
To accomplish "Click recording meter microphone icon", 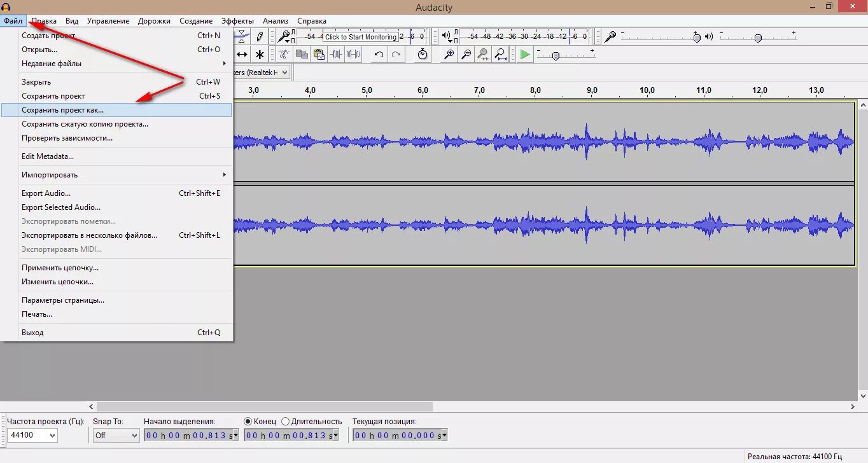I will point(284,36).
